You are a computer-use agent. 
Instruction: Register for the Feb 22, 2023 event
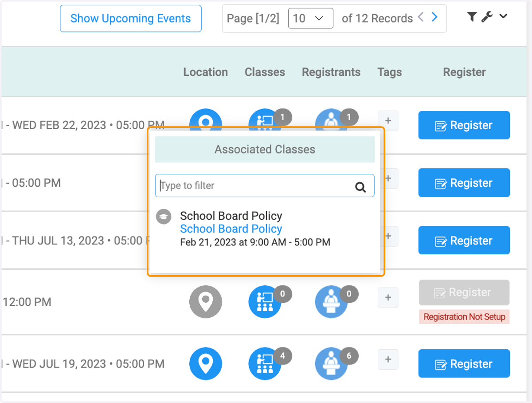(464, 125)
